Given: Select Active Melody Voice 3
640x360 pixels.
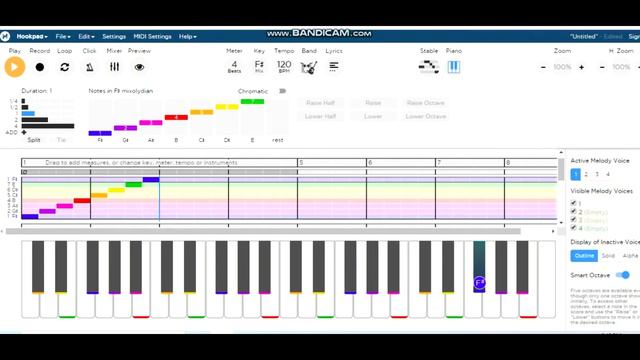Looking at the screenshot, I should (597, 174).
